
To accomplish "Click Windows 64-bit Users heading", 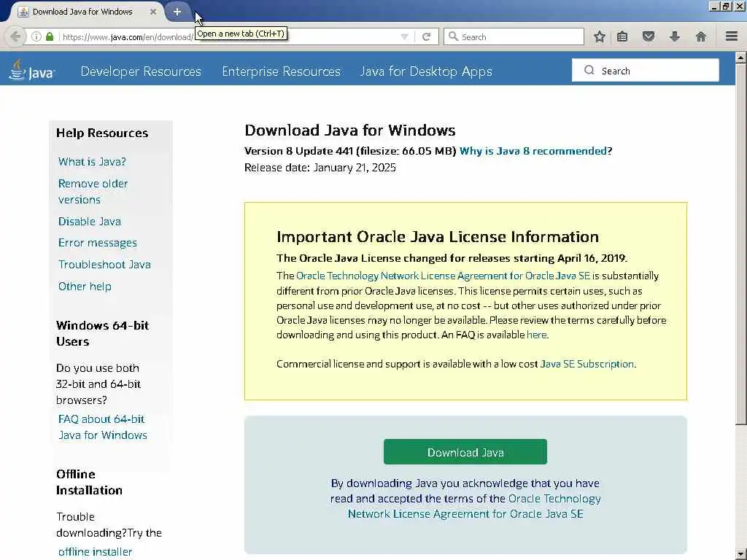I will [102, 333].
